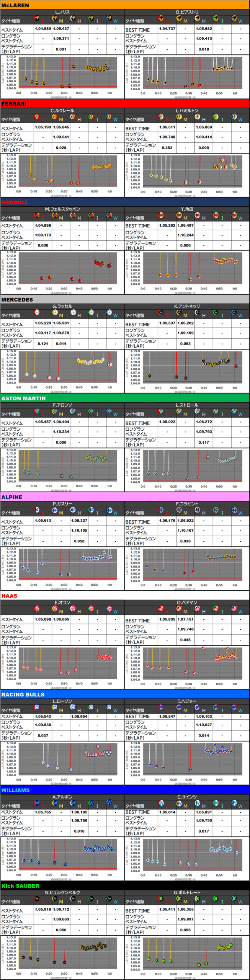Click the RACING BULLS team banner

coord(125,694)
